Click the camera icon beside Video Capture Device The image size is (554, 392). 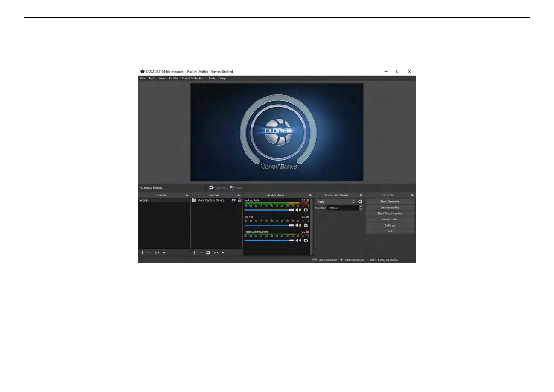(x=194, y=200)
